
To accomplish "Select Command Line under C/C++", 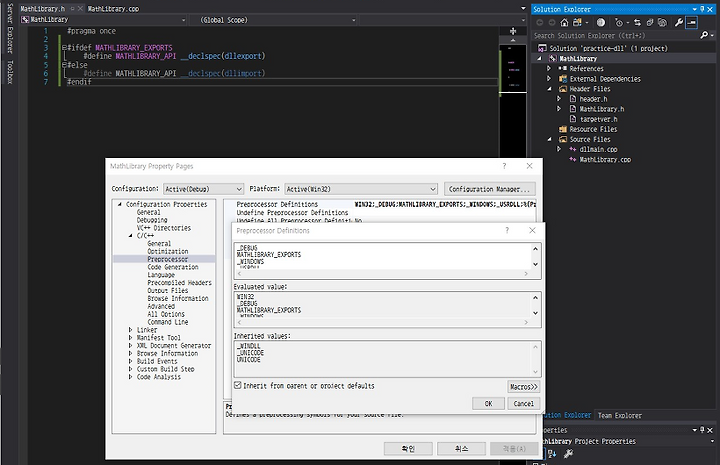I will pyautogui.click(x=168, y=322).
